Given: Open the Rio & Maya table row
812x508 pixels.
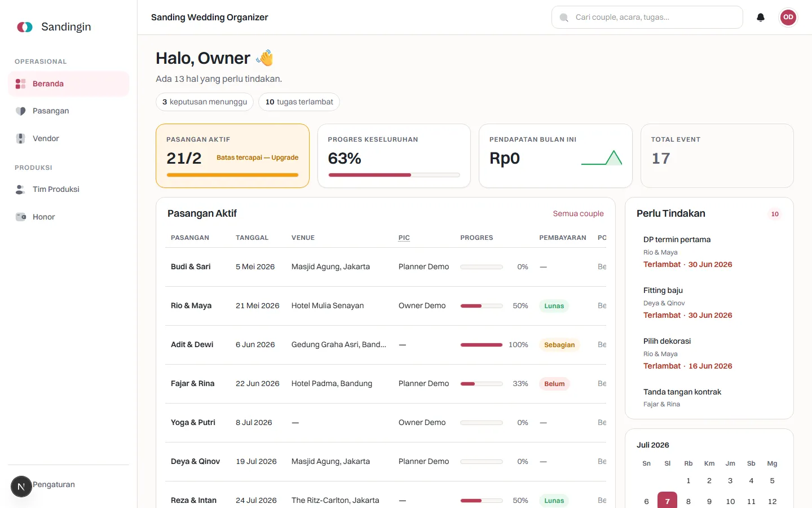Looking at the screenshot, I should pyautogui.click(x=386, y=306).
